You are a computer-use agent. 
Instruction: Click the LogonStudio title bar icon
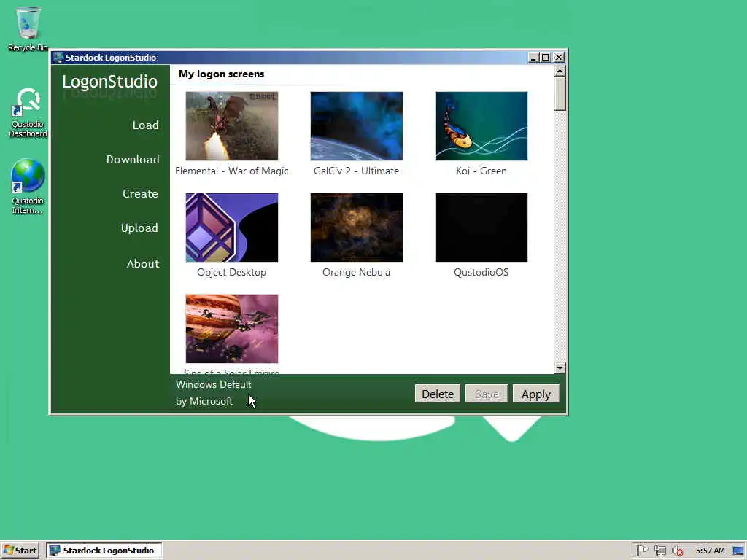click(x=58, y=58)
